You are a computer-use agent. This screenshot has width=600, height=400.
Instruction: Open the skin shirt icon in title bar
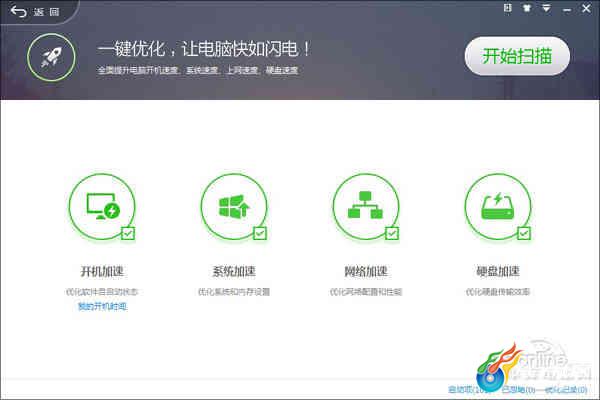(x=527, y=8)
